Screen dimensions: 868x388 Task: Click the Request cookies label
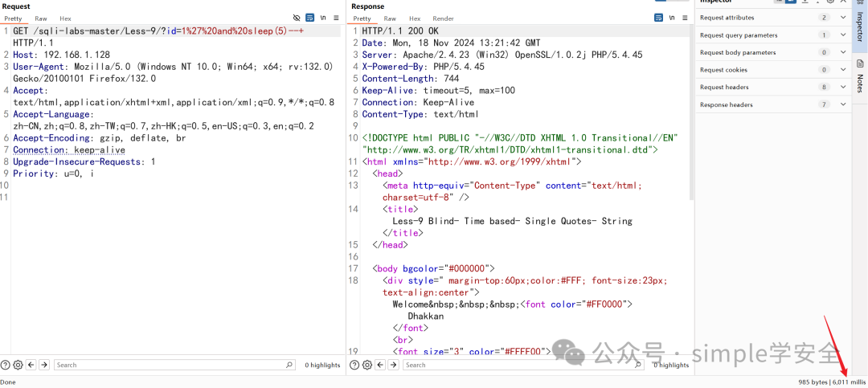click(x=723, y=70)
